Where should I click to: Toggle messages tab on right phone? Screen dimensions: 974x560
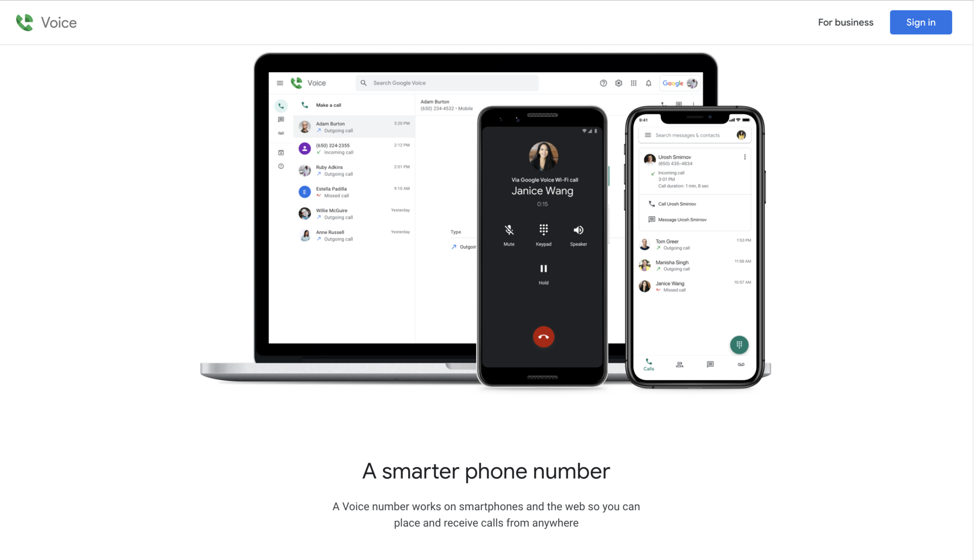click(709, 364)
